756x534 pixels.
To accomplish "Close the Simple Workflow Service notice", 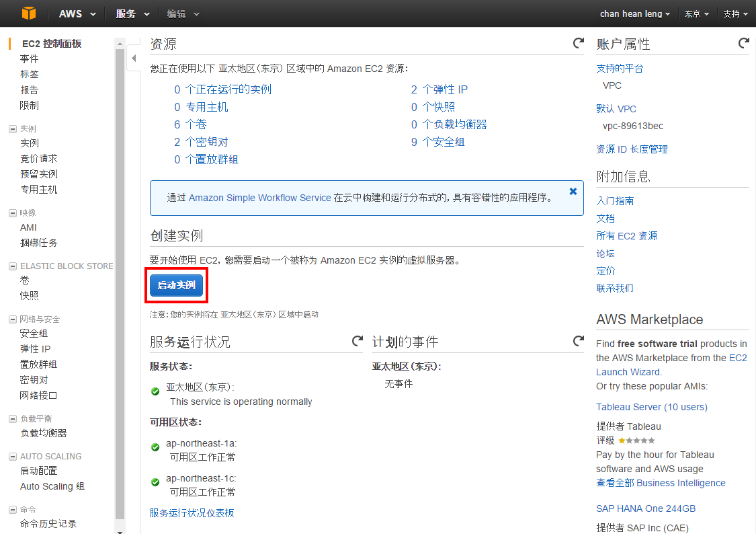I will pos(573,191).
